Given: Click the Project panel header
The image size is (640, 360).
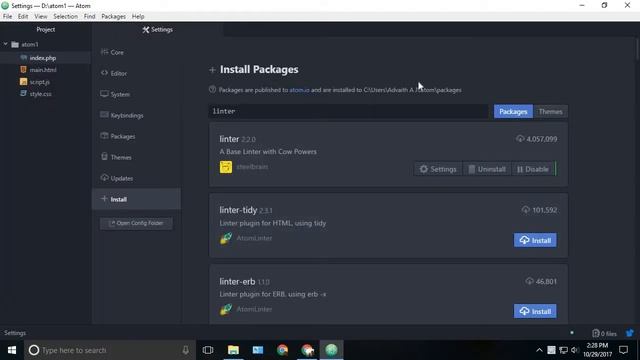Looking at the screenshot, I should [46, 29].
